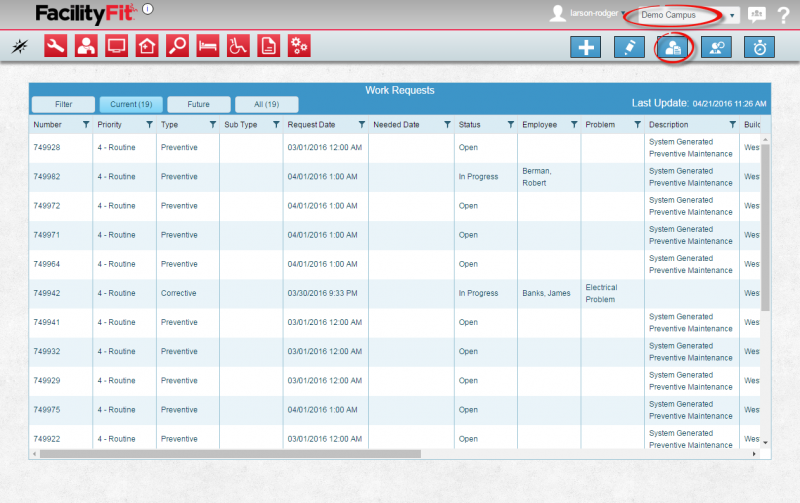Filter the Employee column with funnel icon
This screenshot has height=503, width=800.
(574, 124)
